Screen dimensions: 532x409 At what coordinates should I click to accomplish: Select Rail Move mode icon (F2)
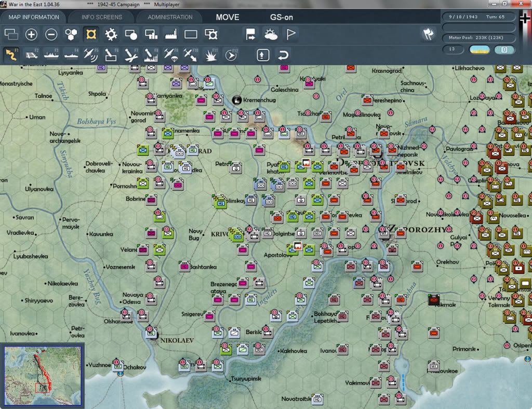click(32, 55)
